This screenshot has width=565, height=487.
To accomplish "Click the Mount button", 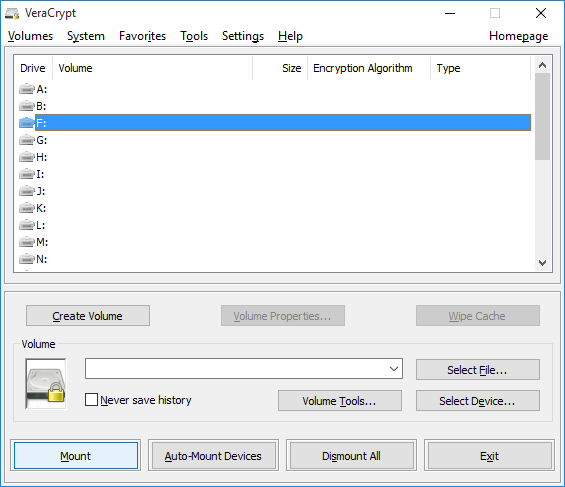I will point(76,456).
